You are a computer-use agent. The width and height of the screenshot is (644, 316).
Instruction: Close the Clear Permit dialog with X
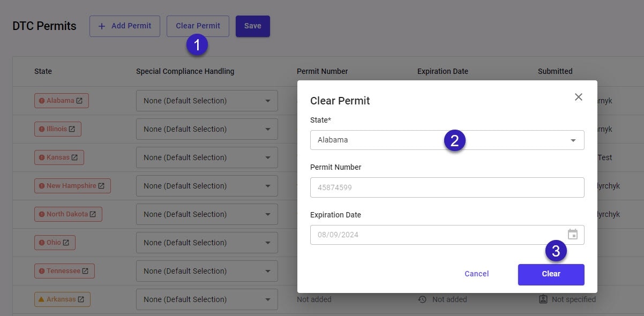tap(578, 97)
